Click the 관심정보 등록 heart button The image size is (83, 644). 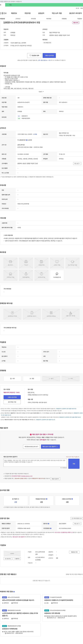click(x=34, y=55)
